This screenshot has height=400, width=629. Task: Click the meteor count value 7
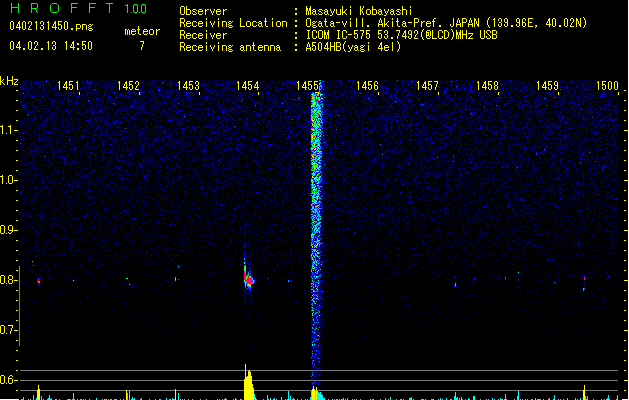point(142,46)
